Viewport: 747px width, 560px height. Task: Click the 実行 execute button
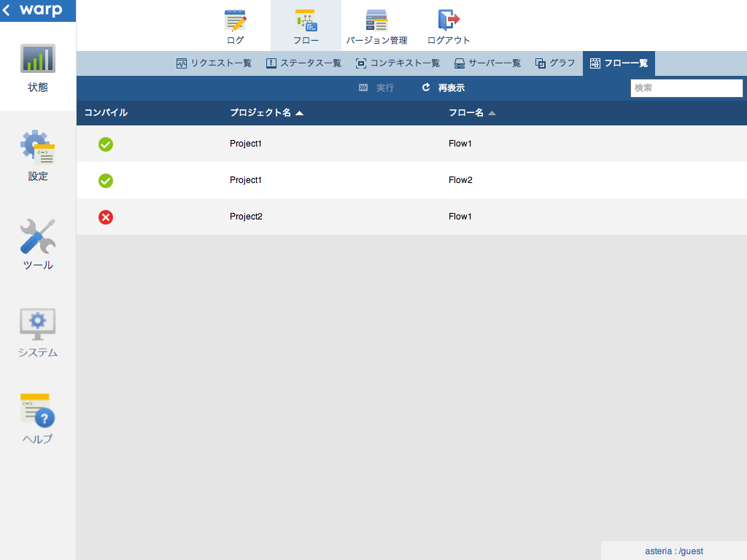coord(376,87)
